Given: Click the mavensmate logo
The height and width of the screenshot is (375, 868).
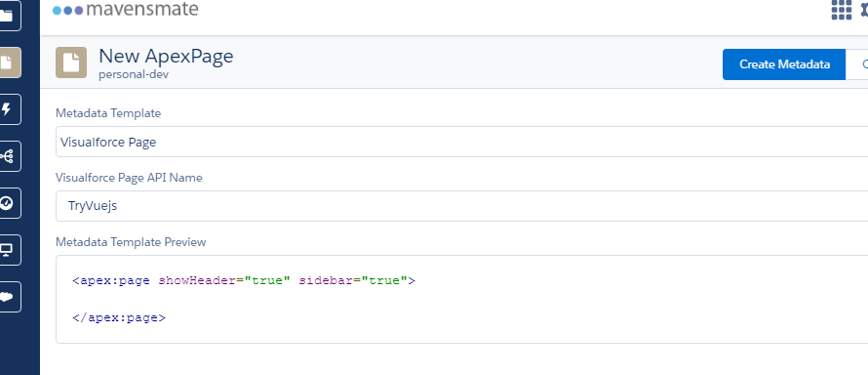Looking at the screenshot, I should click(126, 9).
